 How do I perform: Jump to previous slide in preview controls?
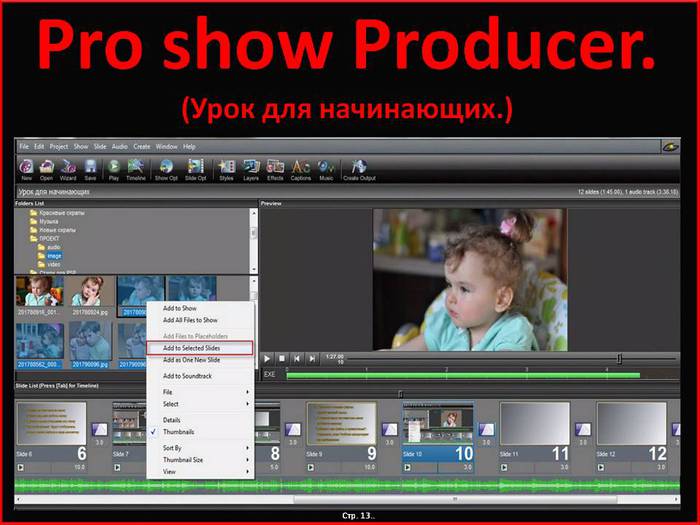click(x=297, y=358)
